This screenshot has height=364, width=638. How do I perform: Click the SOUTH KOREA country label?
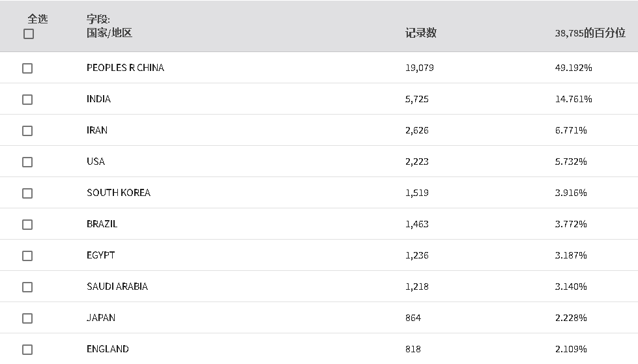click(119, 192)
